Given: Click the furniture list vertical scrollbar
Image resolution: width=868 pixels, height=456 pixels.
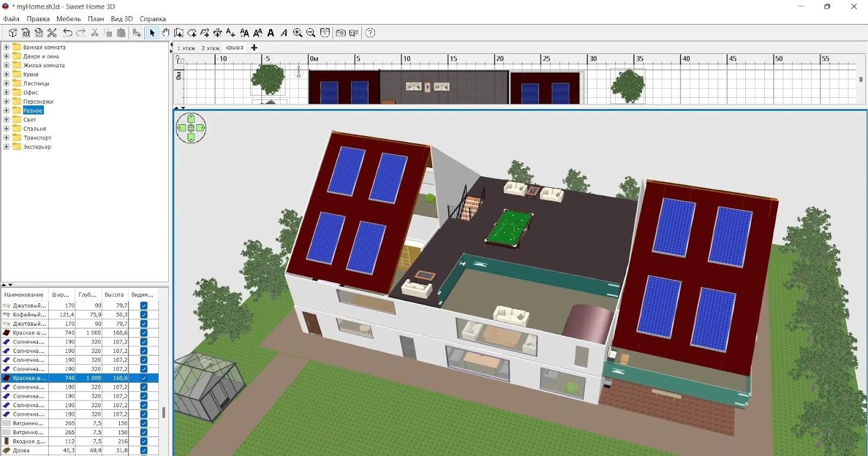Looking at the screenshot, I should click(163, 413).
